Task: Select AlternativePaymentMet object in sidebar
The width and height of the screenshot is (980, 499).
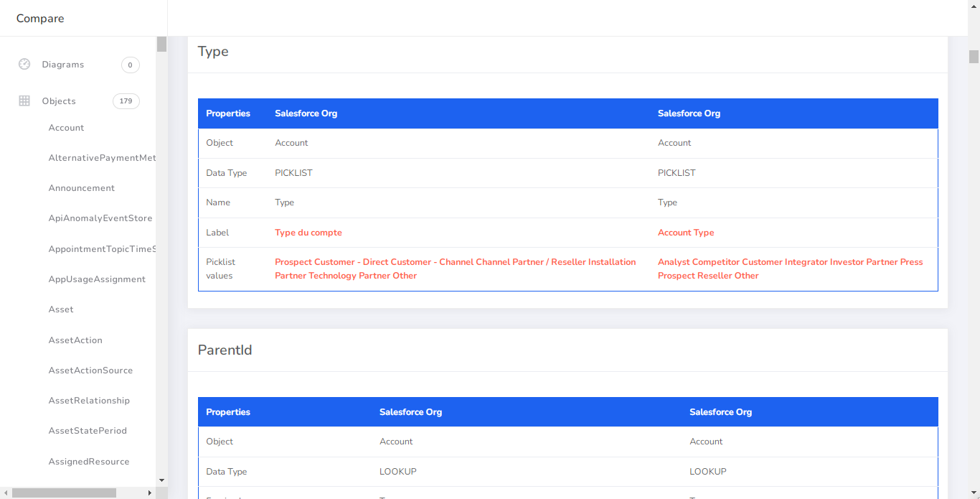Action: coord(102,158)
